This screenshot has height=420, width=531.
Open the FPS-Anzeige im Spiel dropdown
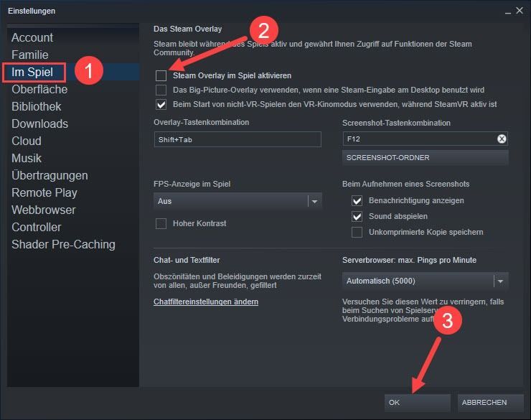pyautogui.click(x=238, y=201)
